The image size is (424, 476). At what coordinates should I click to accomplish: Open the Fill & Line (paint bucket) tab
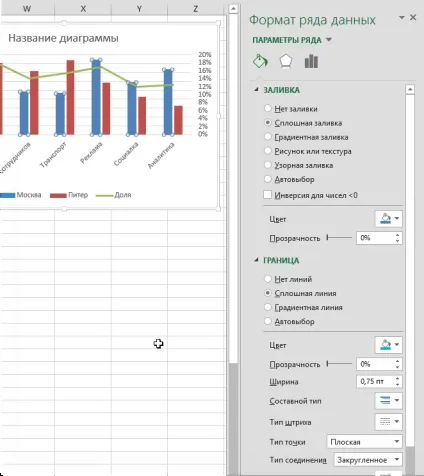point(260,61)
